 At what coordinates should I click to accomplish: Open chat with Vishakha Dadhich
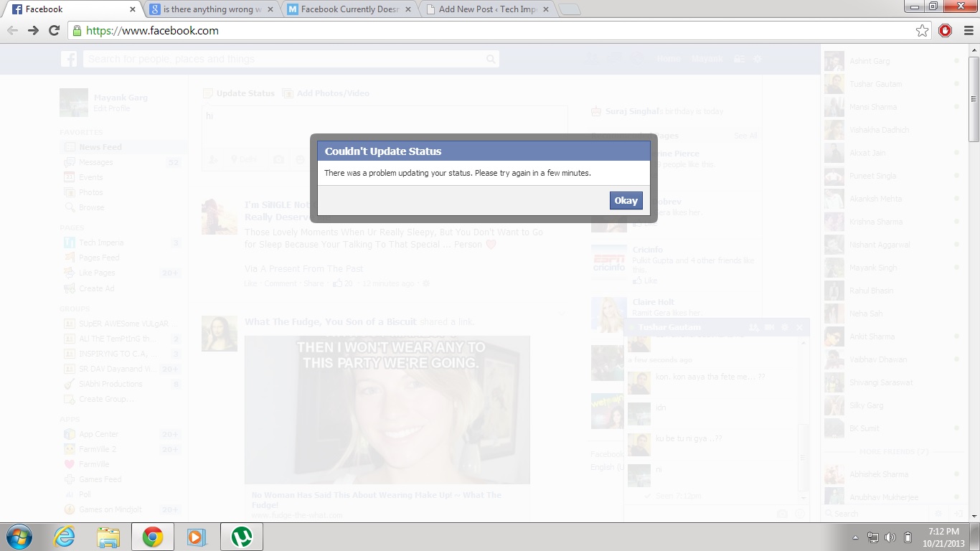(893, 130)
